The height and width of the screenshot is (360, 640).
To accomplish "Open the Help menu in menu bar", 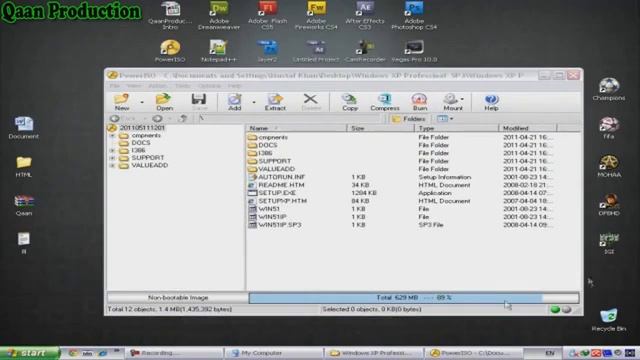I will click(x=234, y=86).
